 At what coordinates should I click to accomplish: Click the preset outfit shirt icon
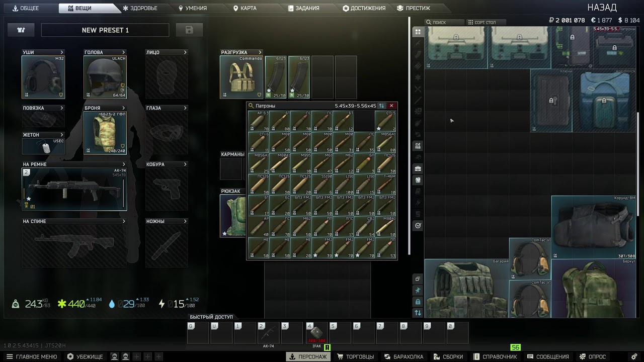pos(21,30)
